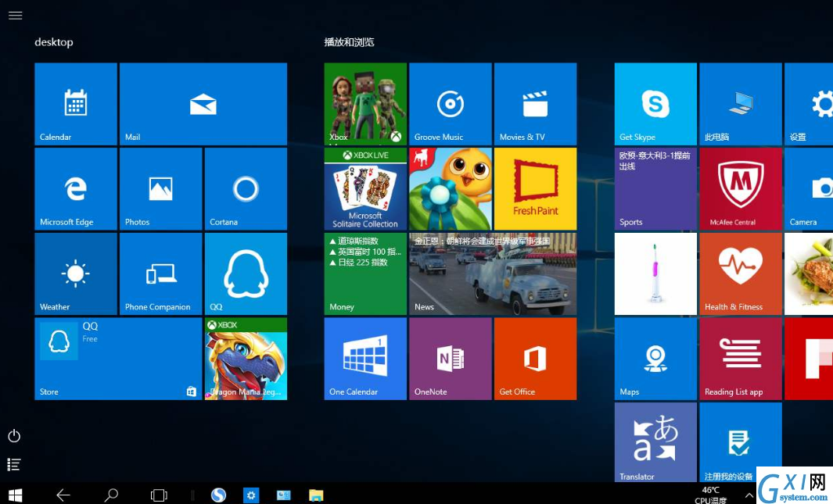This screenshot has height=504, width=833.
Task: Open the Xbox avatars tile
Action: [x=365, y=104]
